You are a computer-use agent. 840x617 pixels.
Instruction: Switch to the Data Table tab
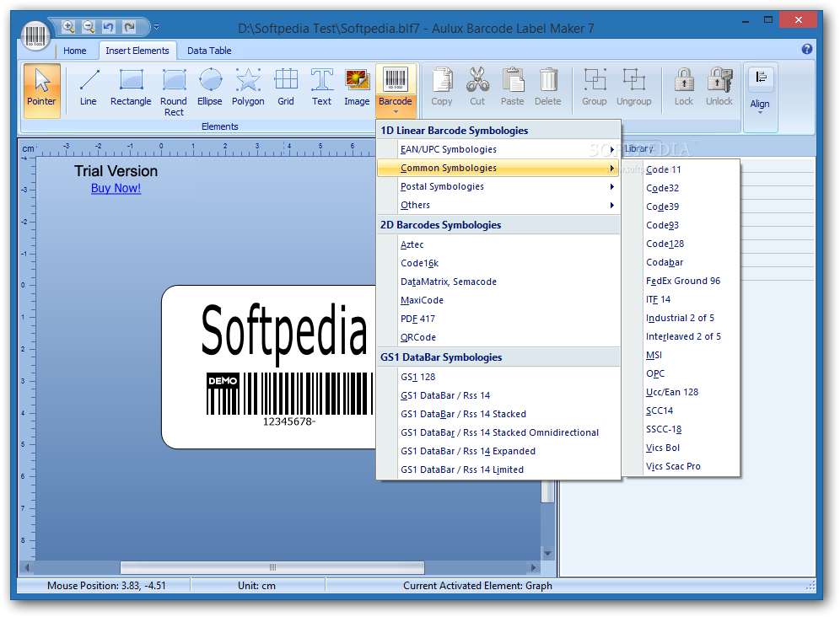(209, 51)
